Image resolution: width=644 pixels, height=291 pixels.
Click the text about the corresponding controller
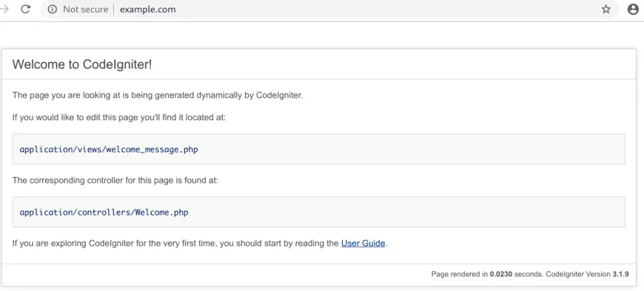[x=116, y=180]
